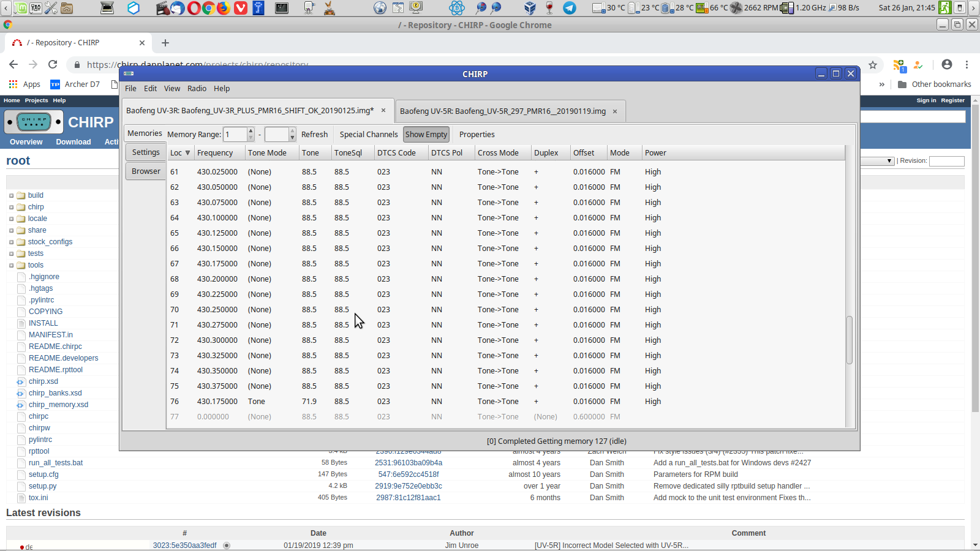Sort by the Loc column header arrow

187,152
